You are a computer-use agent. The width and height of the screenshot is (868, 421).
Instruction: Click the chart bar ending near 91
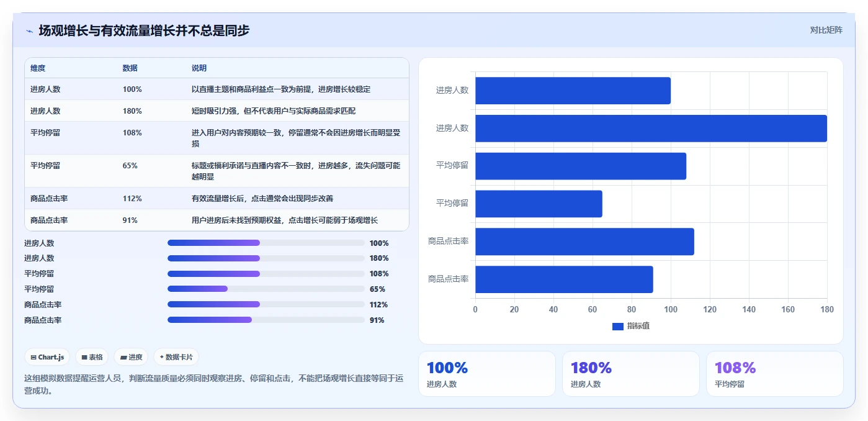coord(564,279)
